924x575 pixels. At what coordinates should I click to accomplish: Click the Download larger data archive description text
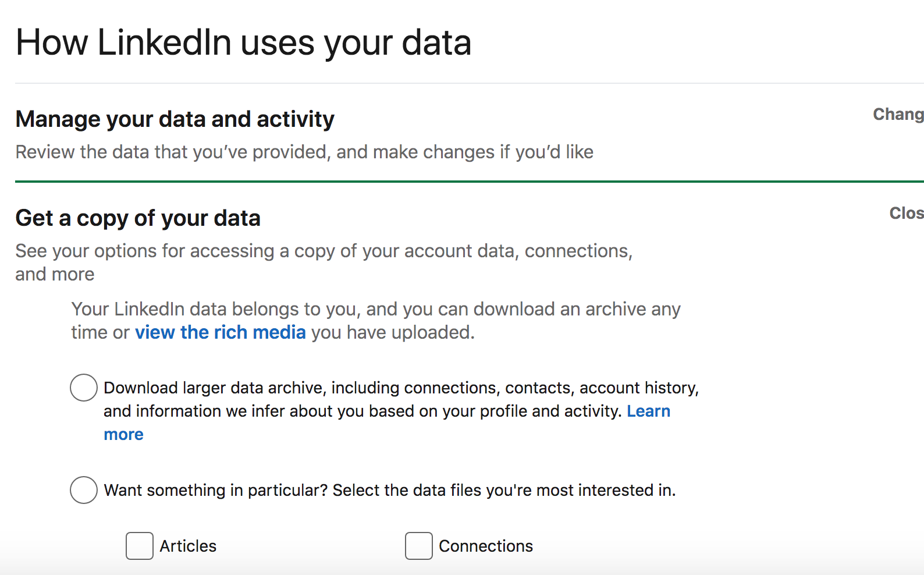click(400, 388)
